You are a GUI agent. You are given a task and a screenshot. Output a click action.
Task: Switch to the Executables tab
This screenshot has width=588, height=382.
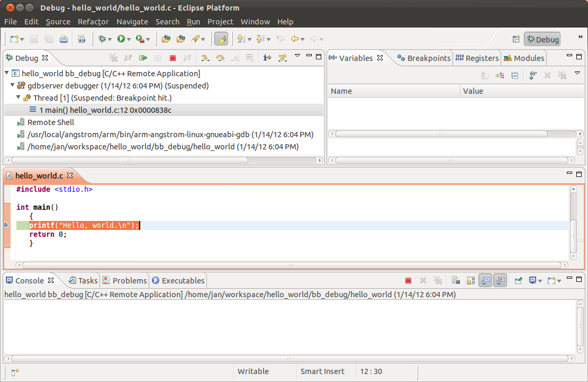pos(178,281)
